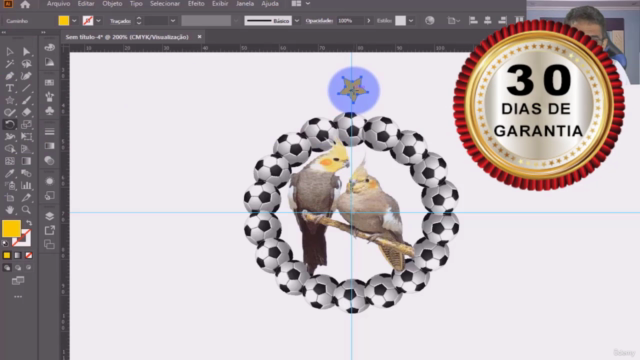The width and height of the screenshot is (640, 360).
Task: Go to the Home screen icon
Action: (x=25, y=4)
